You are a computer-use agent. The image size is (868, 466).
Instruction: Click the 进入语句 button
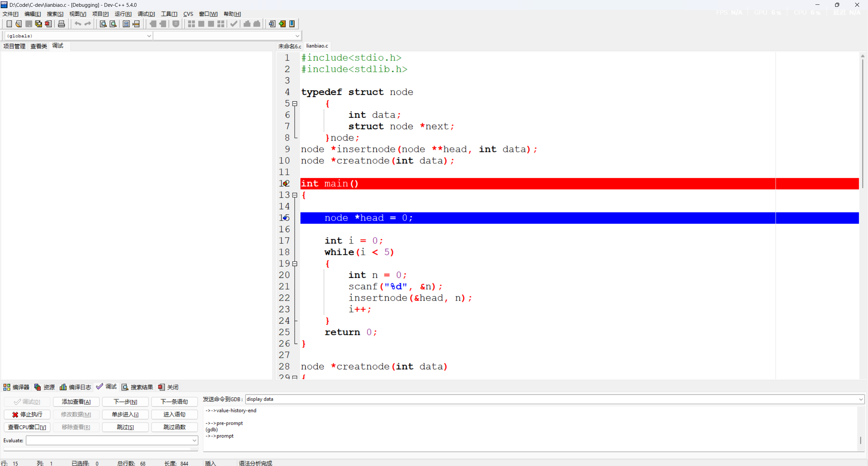tap(174, 414)
